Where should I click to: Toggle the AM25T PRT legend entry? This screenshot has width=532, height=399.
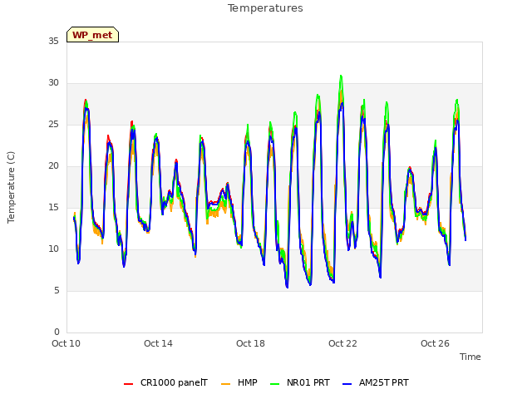coord(375,382)
